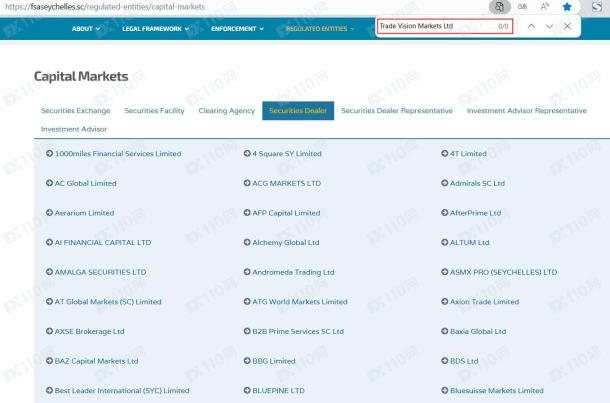Switch to Investment Advisor Representative tab
The image size is (610, 403).
tap(527, 111)
